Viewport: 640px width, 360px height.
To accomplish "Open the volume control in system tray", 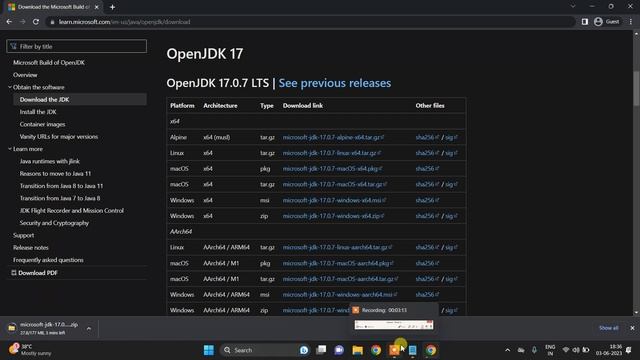I will [576, 350].
